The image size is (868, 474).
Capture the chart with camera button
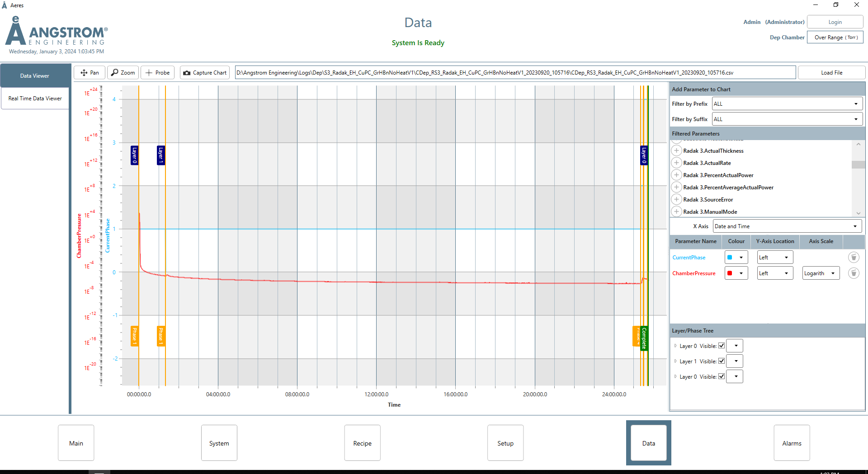[x=205, y=73]
